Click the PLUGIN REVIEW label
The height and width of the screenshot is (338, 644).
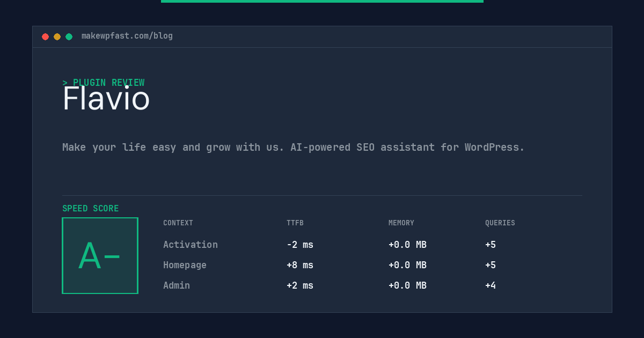pyautogui.click(x=104, y=83)
